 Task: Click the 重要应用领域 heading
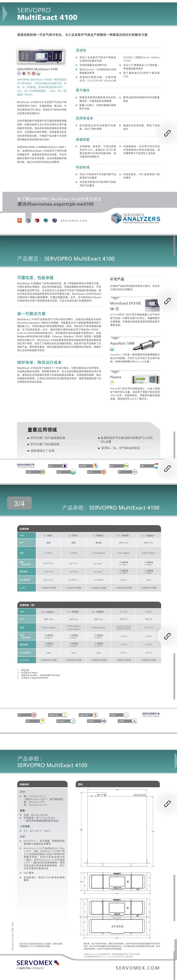point(42,430)
